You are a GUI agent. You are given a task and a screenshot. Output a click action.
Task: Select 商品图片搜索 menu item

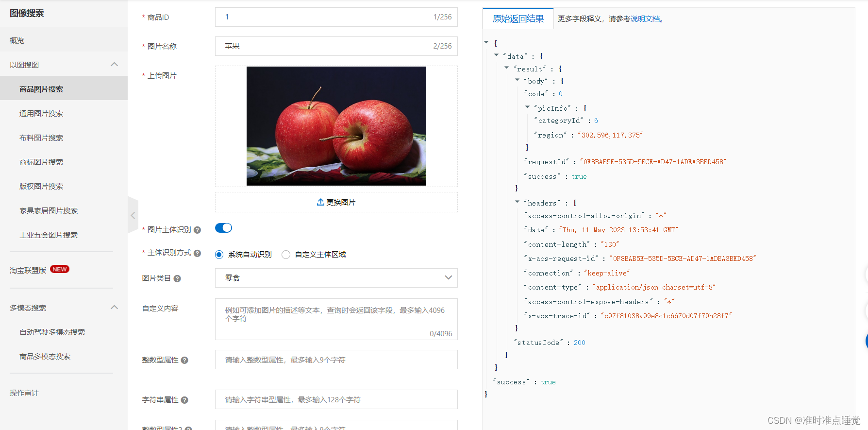click(64, 89)
